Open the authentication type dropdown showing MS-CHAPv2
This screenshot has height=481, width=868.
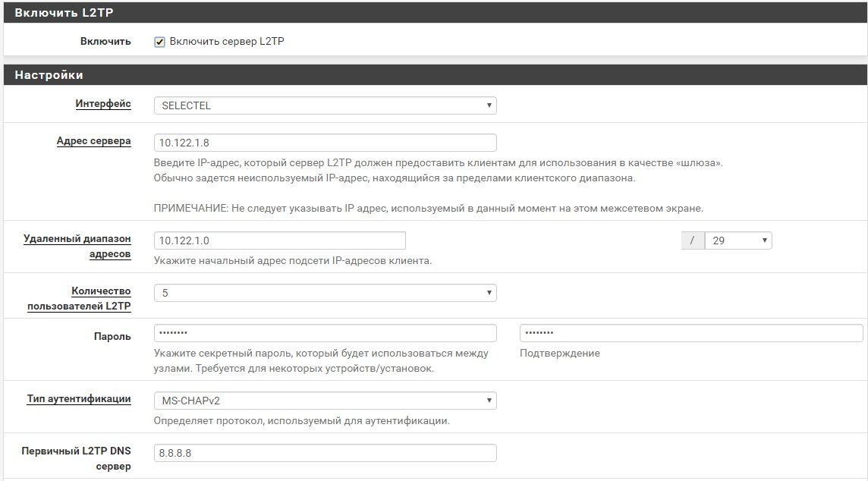(325, 400)
